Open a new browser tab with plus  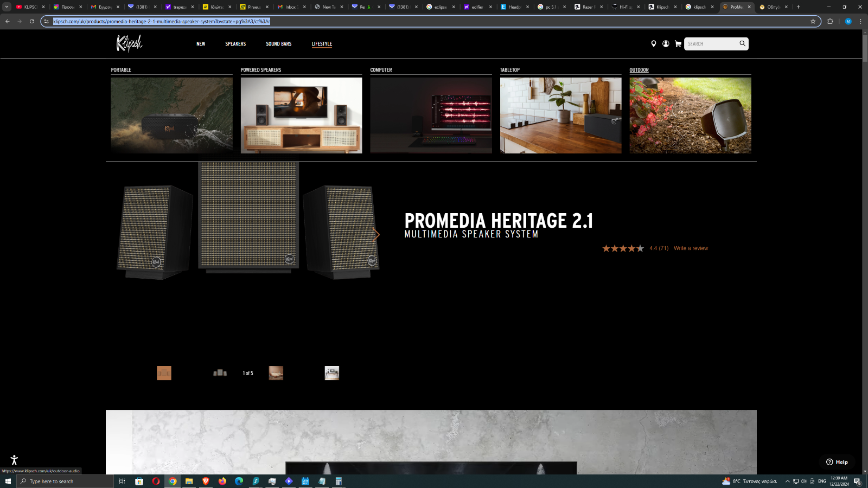[799, 7]
